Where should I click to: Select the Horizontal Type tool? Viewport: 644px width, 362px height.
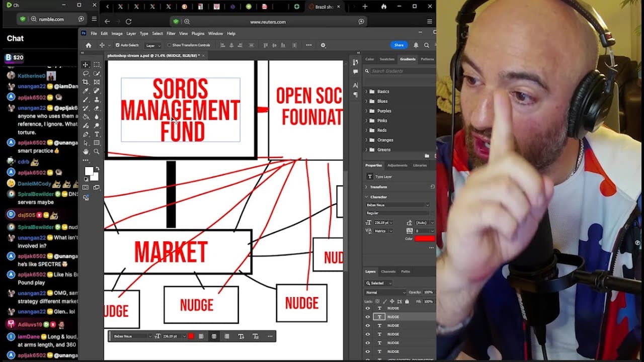click(97, 134)
